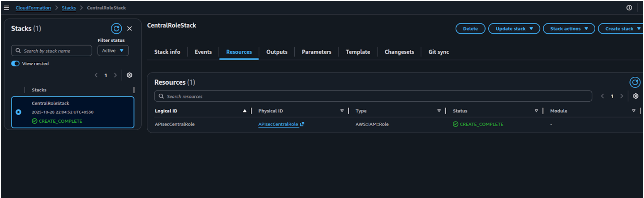The height and width of the screenshot is (198, 644).
Task: Click the info icon at top right
Action: coord(629,8)
